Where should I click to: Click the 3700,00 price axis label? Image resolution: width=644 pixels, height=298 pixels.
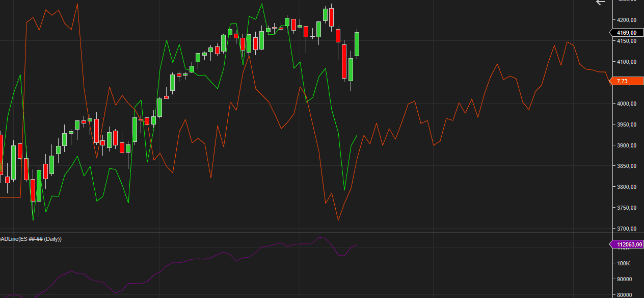(627, 229)
